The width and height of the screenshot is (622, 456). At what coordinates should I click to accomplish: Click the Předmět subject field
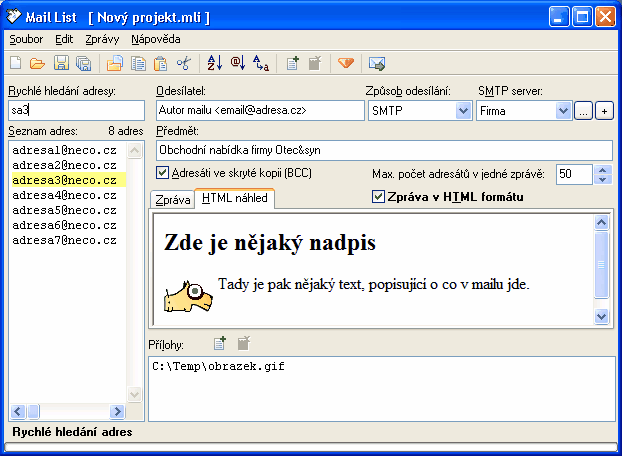[x=384, y=150]
